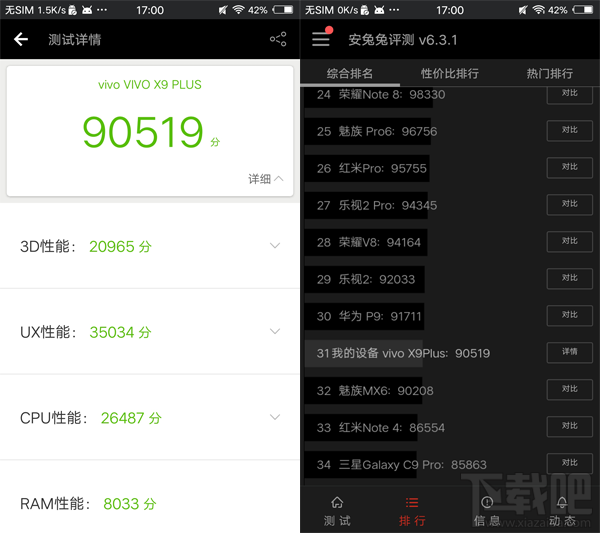600x533 pixels.
Task: Switch to 热门排行 tab
Action: point(549,73)
